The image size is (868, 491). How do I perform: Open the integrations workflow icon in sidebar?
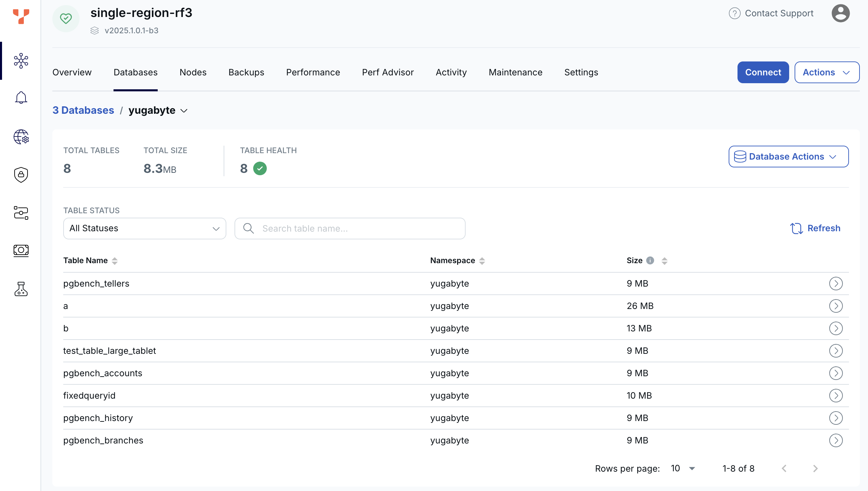21,213
